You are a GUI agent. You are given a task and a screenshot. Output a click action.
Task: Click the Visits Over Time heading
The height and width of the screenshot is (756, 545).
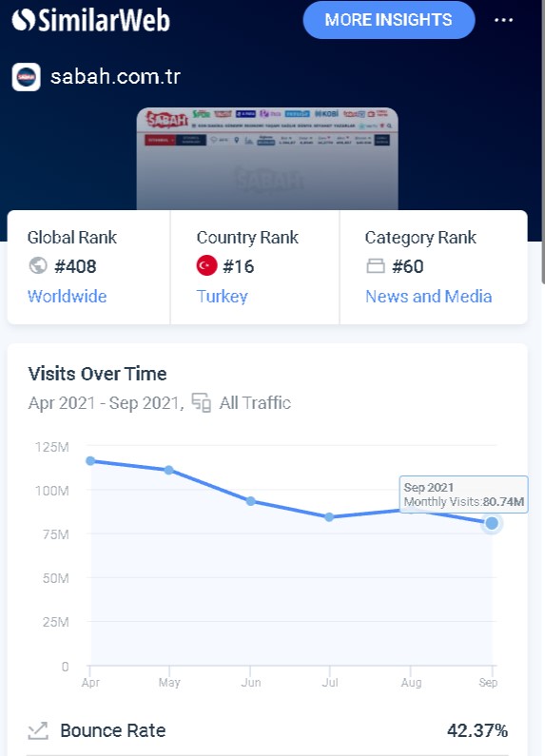pyautogui.click(x=97, y=374)
